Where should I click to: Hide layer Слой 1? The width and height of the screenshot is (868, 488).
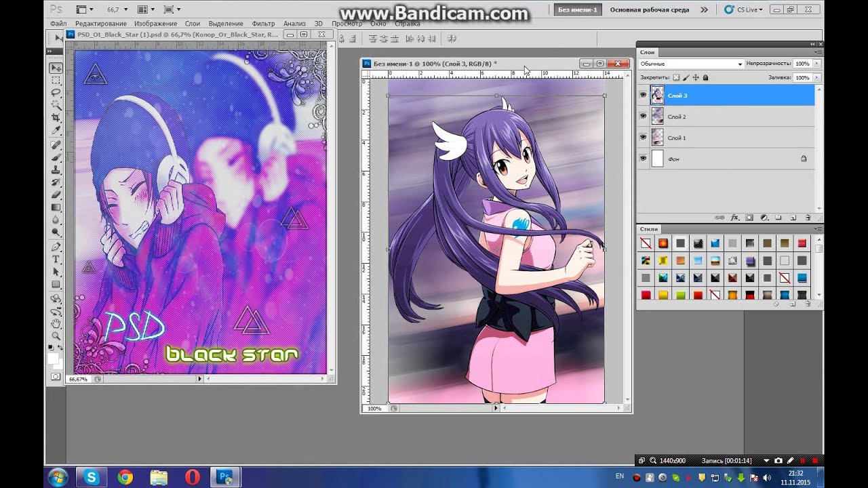click(643, 138)
